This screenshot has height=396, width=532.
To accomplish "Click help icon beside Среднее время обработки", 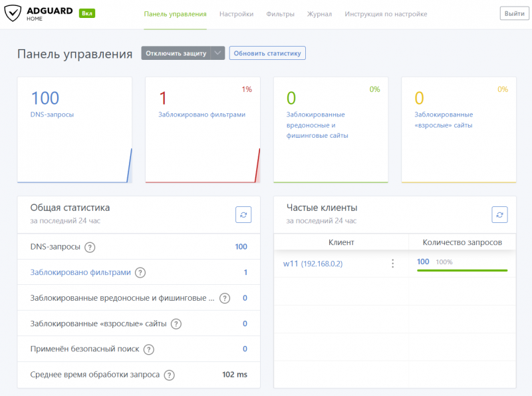I will click(169, 375).
